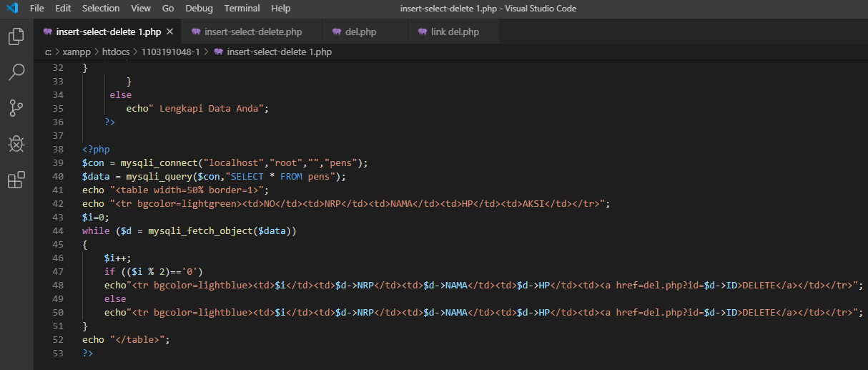Switch to the link del.php tab
Image resolution: width=868 pixels, height=370 pixels.
coord(455,32)
